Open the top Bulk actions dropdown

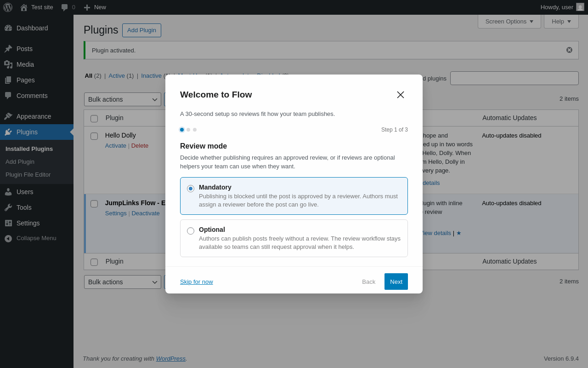(122, 99)
